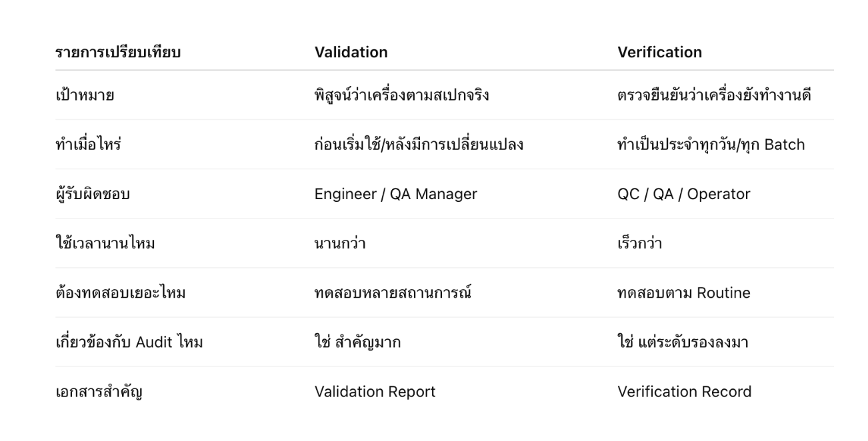Select the Verification Record cell
The width and height of the screenshot is (868, 441).
point(684,392)
